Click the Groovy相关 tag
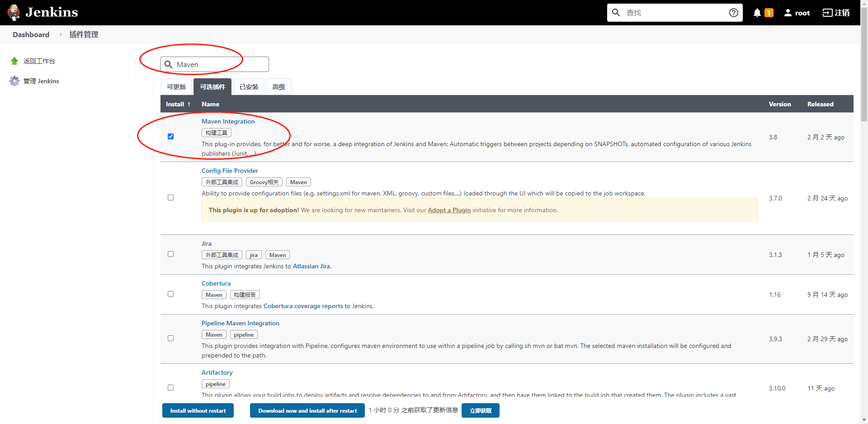Screen dimensions: 868x424 (x=264, y=182)
